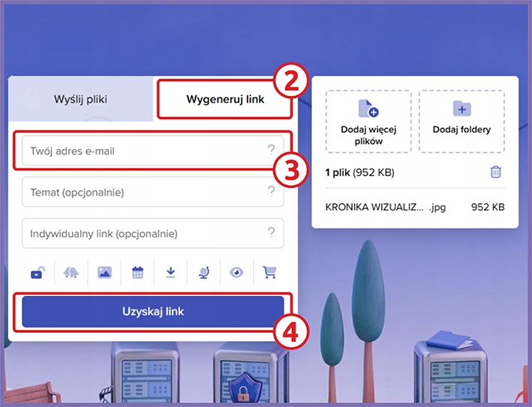Open the calendar expiration date icon
532x407 pixels.
(137, 274)
